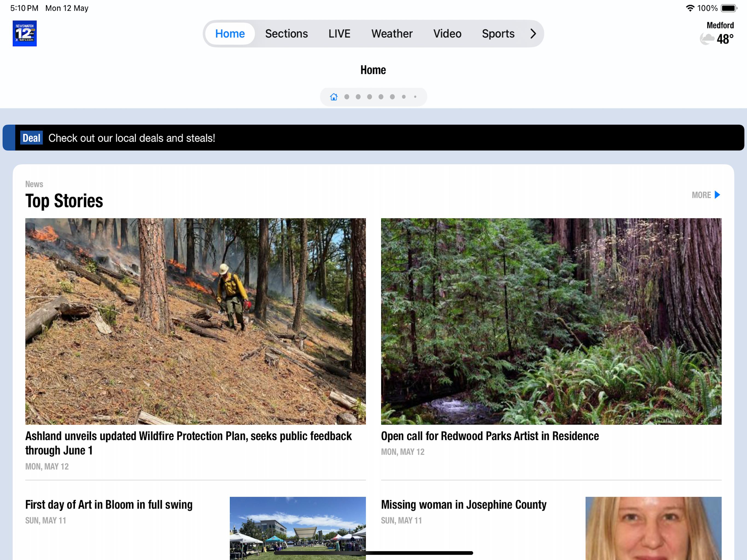Select the fourth page indicator dot
The width and height of the screenshot is (747, 560).
(x=369, y=97)
